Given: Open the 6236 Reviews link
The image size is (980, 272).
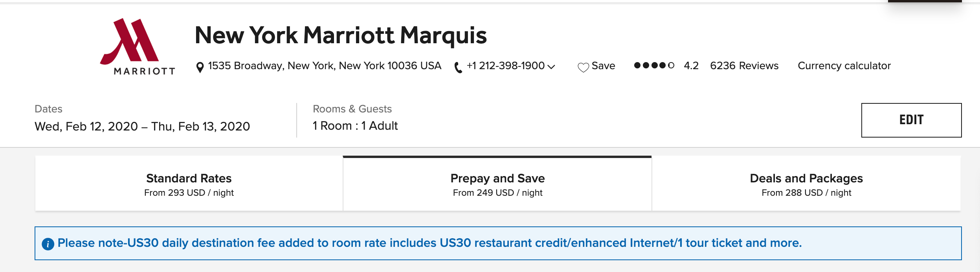Looking at the screenshot, I should (x=744, y=66).
